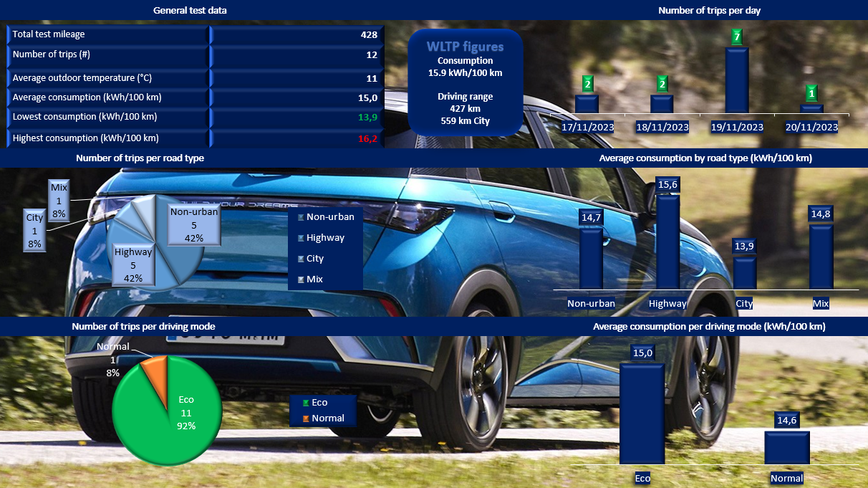Click WLTP driving range '427 km' text

(x=466, y=109)
